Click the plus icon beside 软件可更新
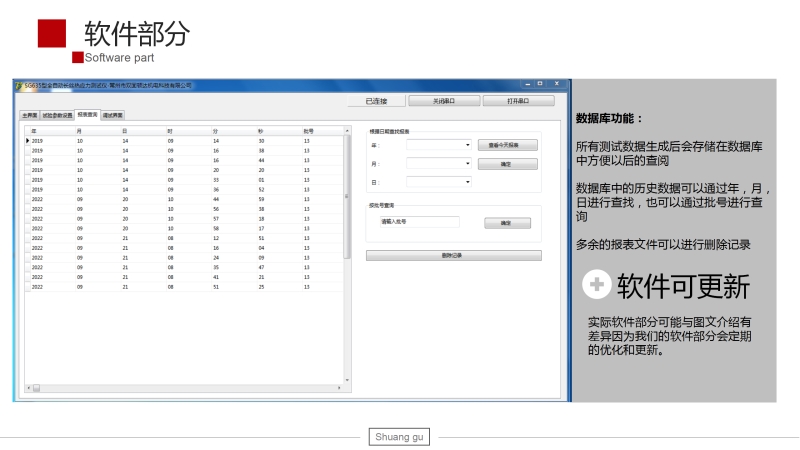 pos(597,285)
